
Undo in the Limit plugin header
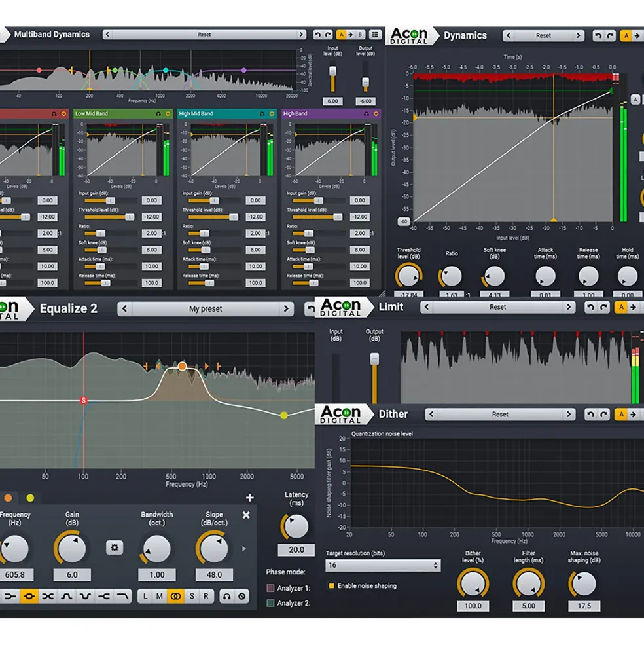coord(590,307)
